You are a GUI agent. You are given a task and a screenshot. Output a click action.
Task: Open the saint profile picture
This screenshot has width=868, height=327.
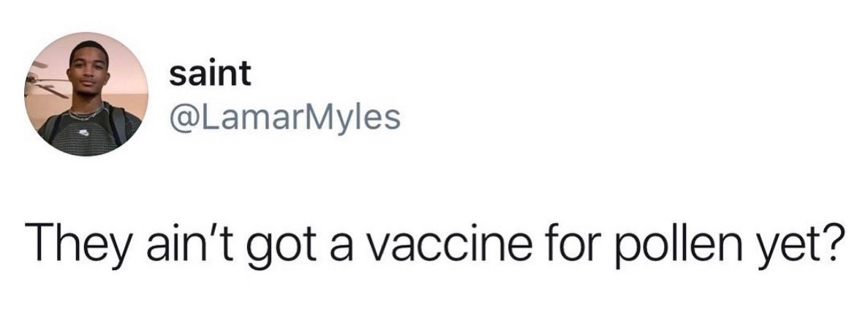coord(87,94)
